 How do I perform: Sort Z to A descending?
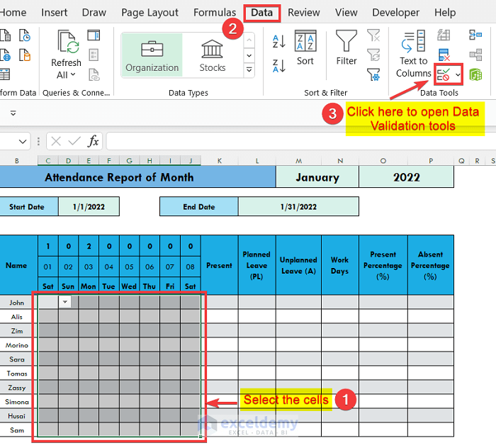278,66
